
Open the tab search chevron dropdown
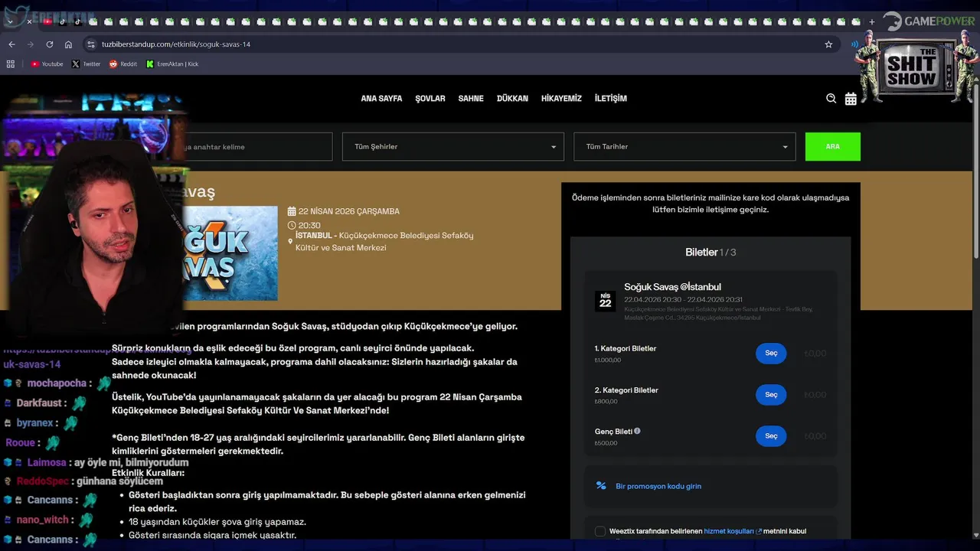pyautogui.click(x=9, y=21)
